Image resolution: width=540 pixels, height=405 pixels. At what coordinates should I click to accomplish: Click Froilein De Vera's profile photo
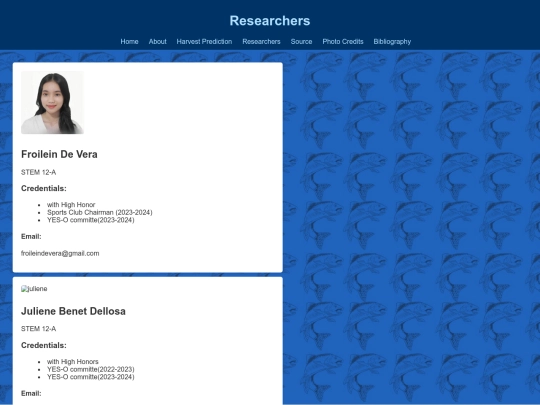click(x=52, y=102)
